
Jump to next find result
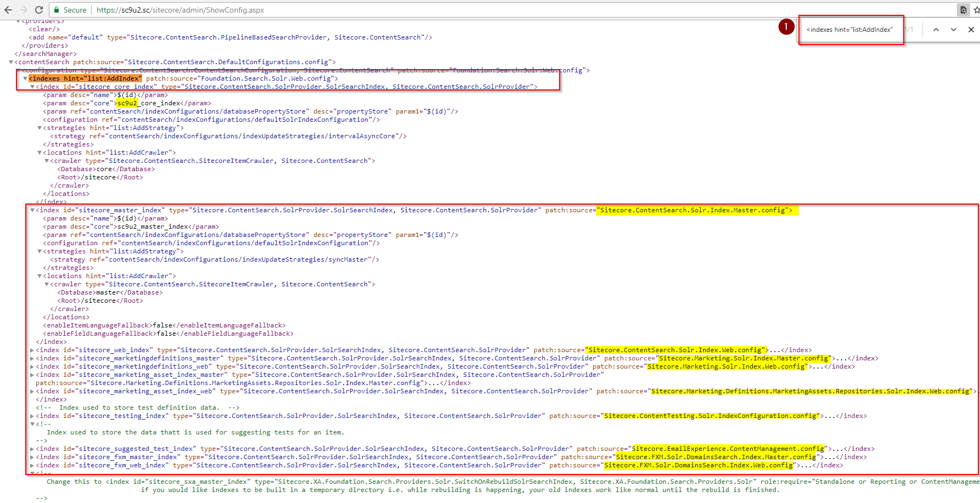(954, 30)
